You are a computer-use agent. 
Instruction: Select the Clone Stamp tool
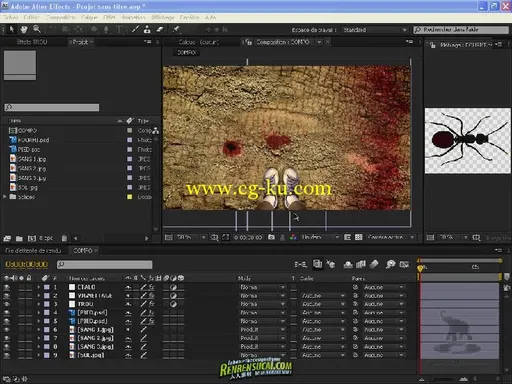[x=147, y=29]
